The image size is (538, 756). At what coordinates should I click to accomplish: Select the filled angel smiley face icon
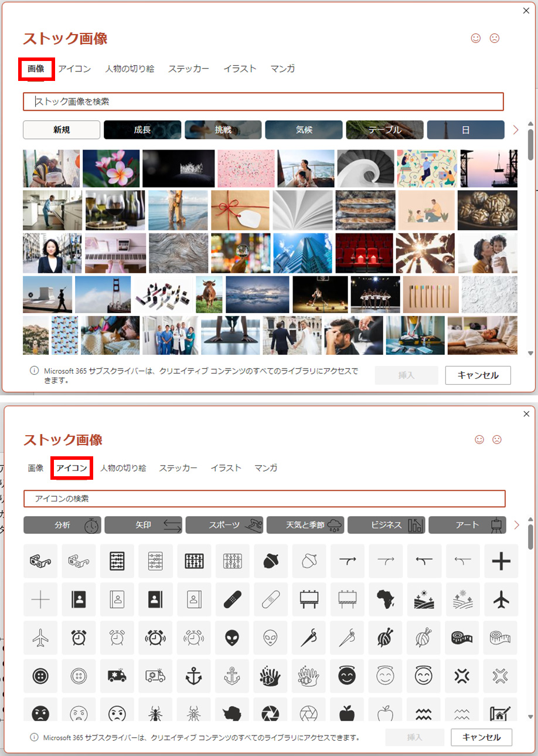pyautogui.click(x=348, y=676)
